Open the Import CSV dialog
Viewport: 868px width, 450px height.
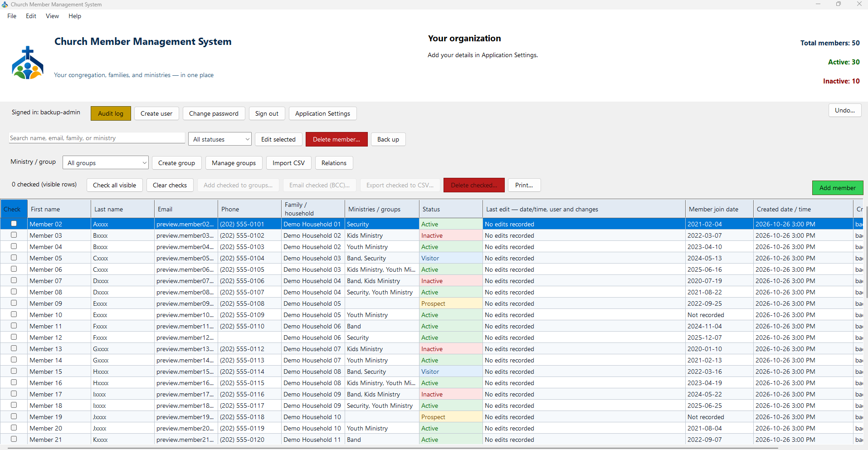coord(288,163)
